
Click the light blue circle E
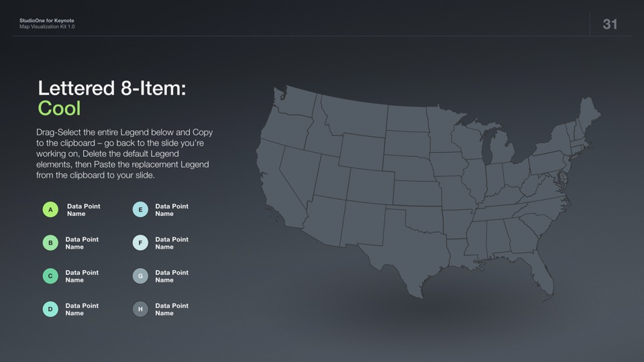[x=140, y=210]
